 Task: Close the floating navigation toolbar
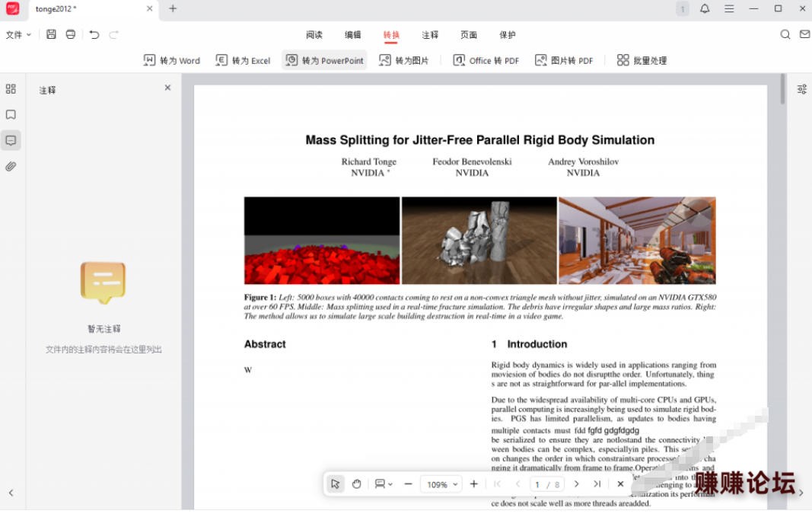coord(620,484)
